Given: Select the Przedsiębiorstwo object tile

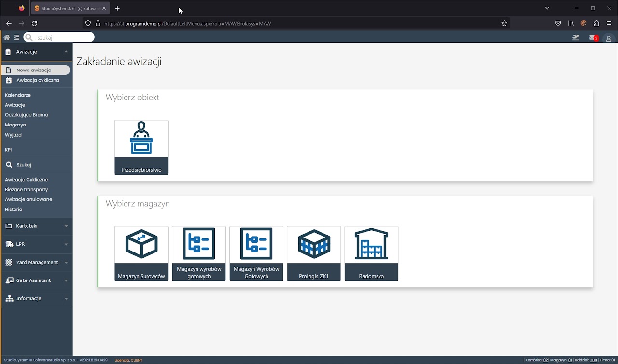Looking at the screenshot, I should (x=141, y=147).
